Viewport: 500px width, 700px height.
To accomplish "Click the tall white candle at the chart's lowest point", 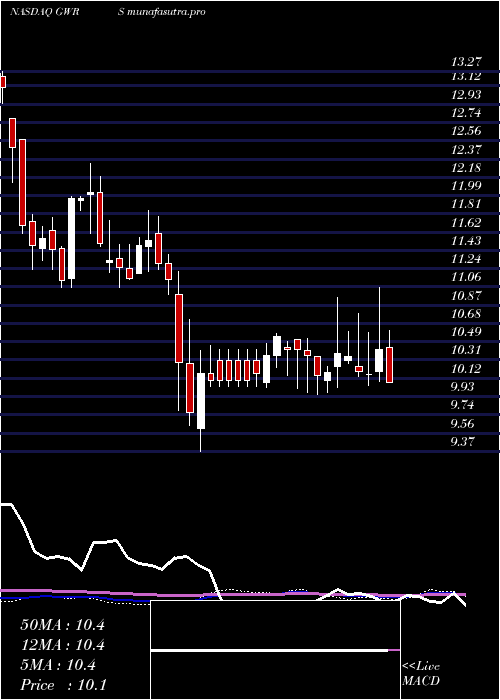I will 200,401.
